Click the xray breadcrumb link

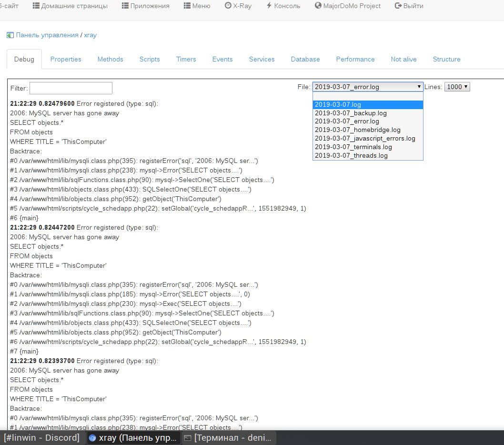[x=90, y=35]
